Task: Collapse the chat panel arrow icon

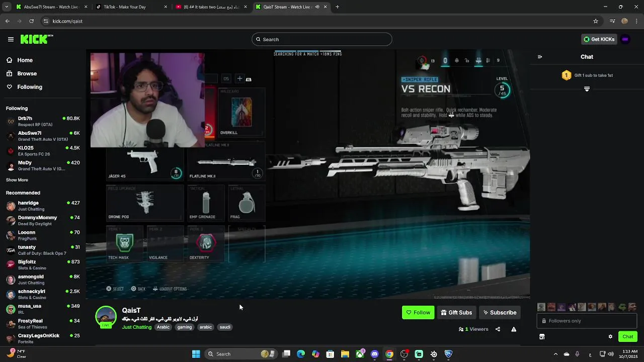Action: pos(540,57)
